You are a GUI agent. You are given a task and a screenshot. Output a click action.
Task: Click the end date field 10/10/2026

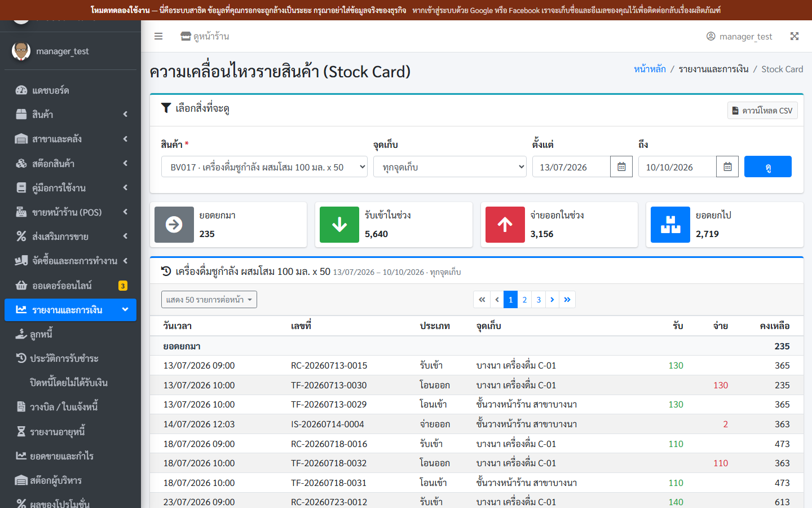click(x=677, y=167)
